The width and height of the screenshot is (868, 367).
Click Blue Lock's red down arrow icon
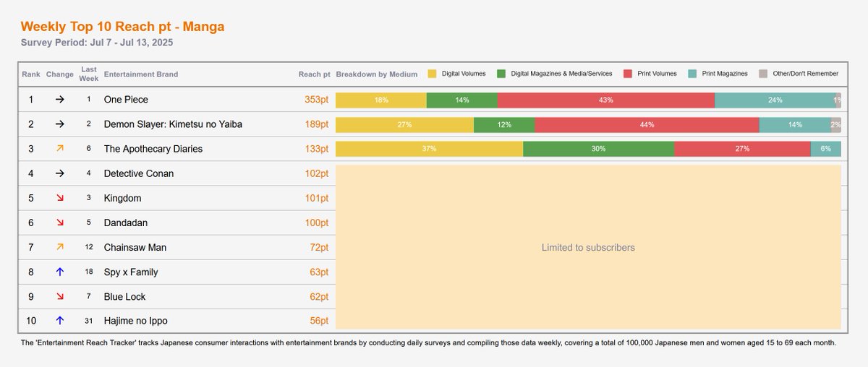pyautogui.click(x=60, y=296)
